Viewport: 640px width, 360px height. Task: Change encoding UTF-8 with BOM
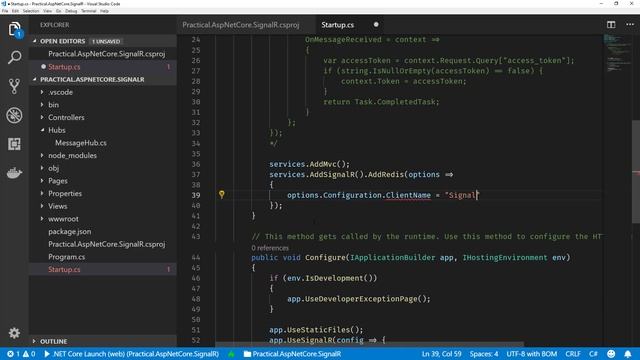tap(531, 354)
